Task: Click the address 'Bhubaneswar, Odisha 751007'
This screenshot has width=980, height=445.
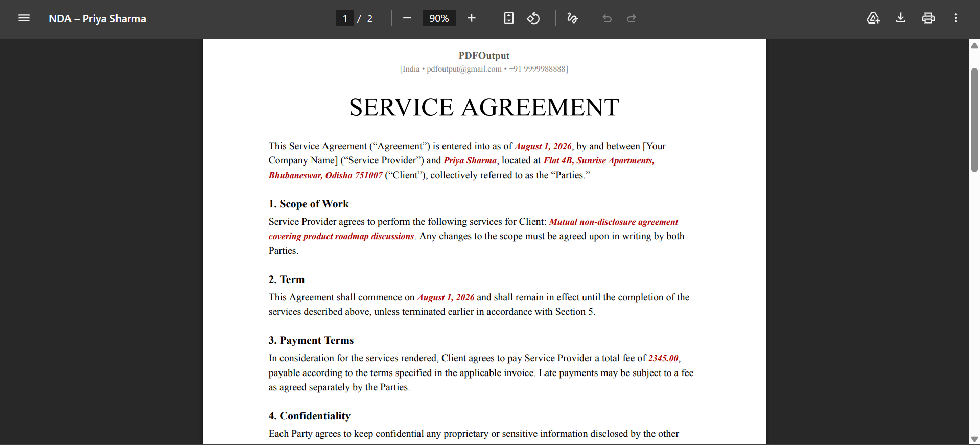Action: click(325, 175)
